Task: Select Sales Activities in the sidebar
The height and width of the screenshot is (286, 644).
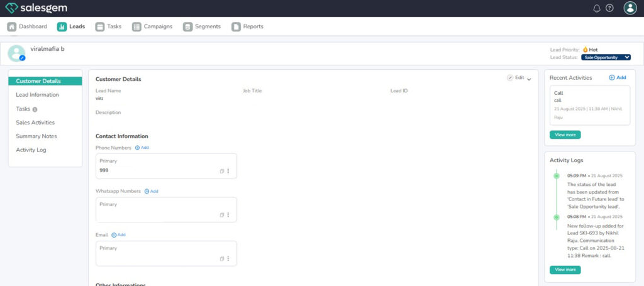Action: pyautogui.click(x=35, y=123)
